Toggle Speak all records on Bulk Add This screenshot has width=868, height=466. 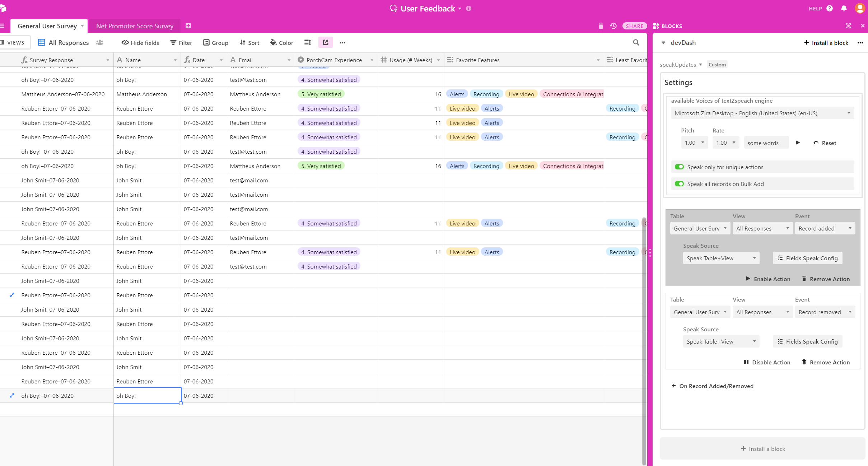pos(679,184)
